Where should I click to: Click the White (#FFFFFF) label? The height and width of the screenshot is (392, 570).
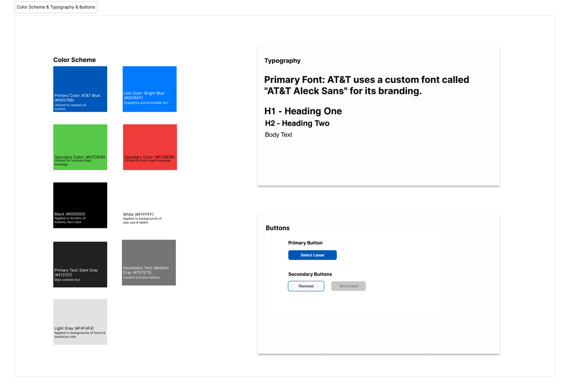138,215
